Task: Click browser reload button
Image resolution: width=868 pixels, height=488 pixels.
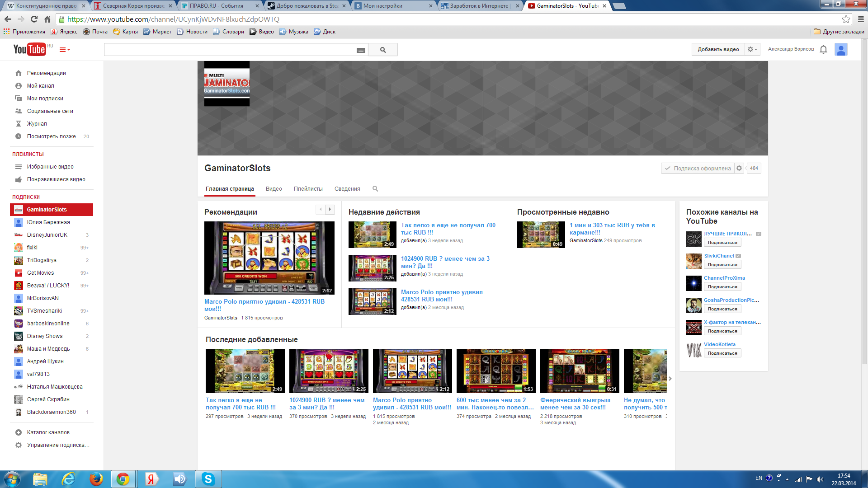Action: (34, 19)
